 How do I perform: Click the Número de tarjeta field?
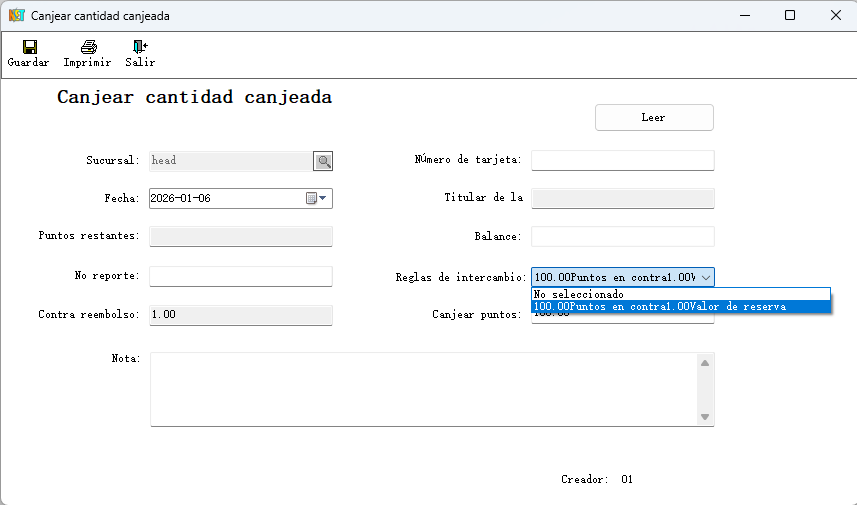click(622, 161)
